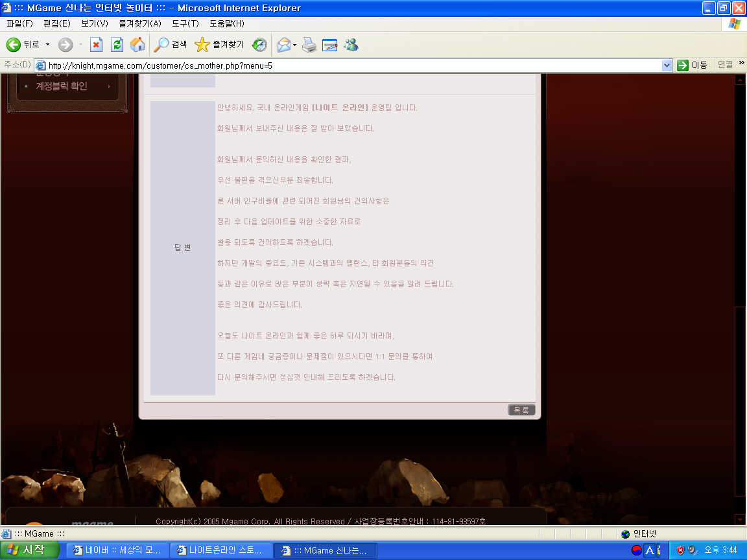The image size is (747, 560).
Task: Open the 보기(V) menu
Action: 94,23
